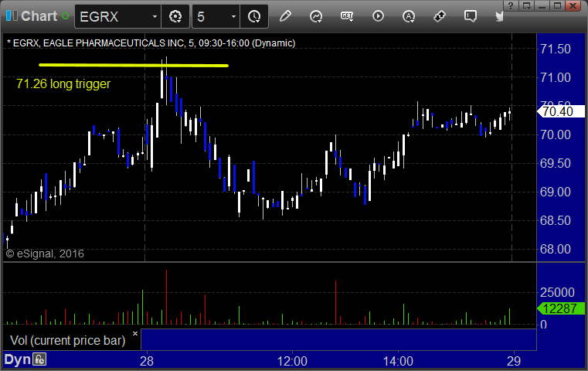This screenshot has width=588, height=371.
Task: Expand the interval 5 dropdown arrow
Action: click(233, 17)
